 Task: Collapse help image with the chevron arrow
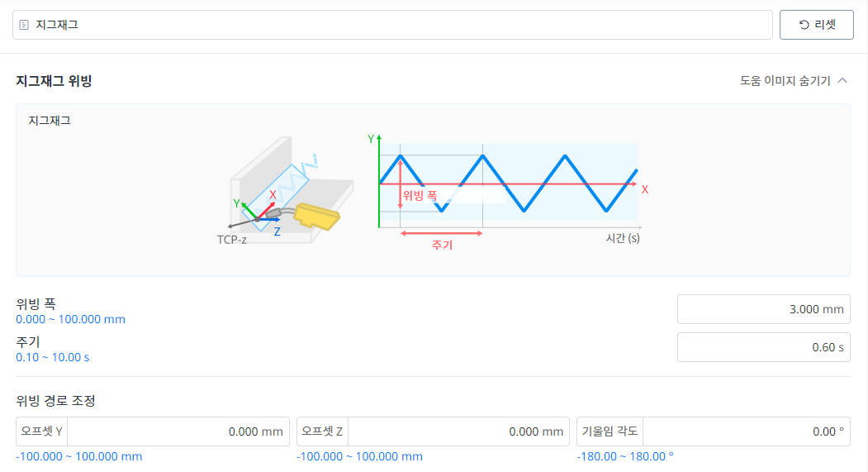pos(842,81)
